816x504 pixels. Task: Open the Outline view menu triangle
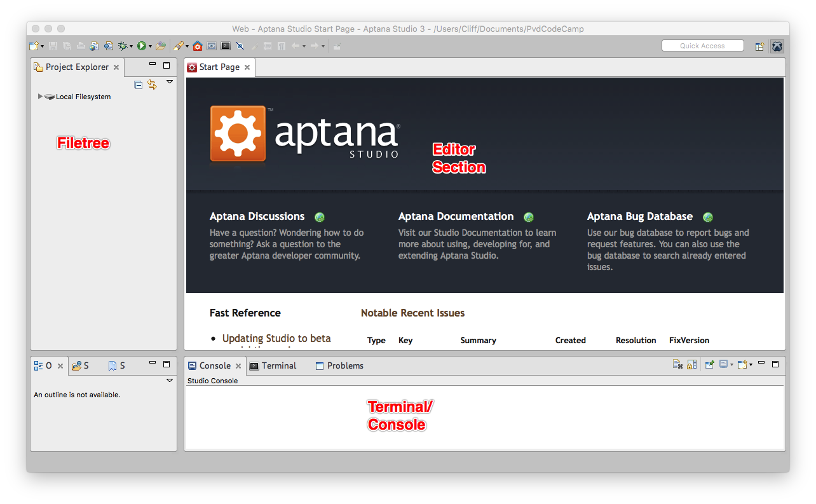170,381
